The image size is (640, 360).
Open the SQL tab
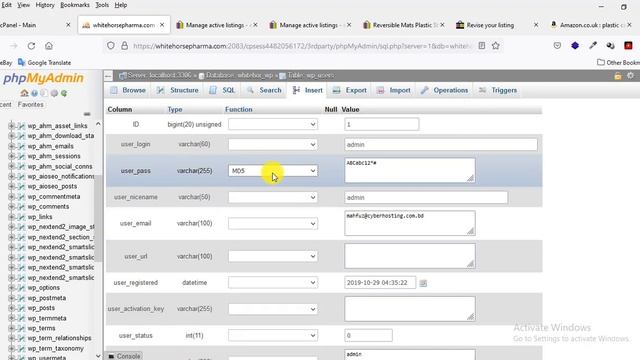pyautogui.click(x=222, y=90)
